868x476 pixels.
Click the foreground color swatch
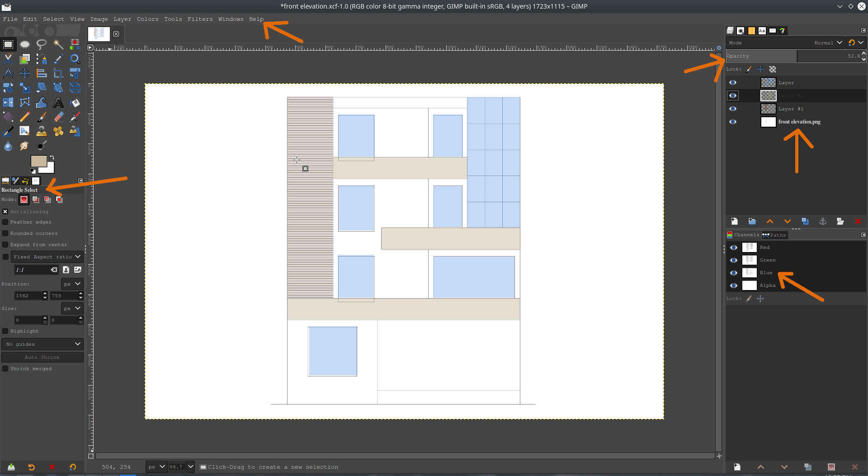(38, 161)
